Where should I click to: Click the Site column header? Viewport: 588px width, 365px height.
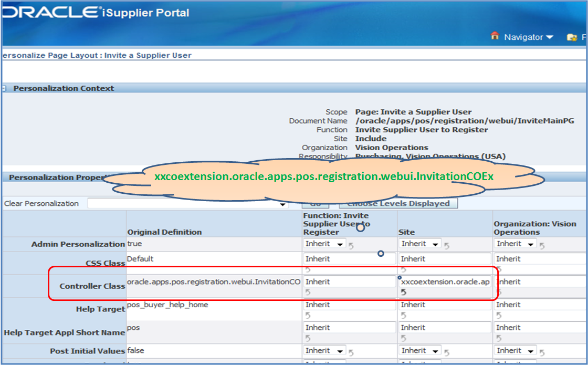coord(406,232)
